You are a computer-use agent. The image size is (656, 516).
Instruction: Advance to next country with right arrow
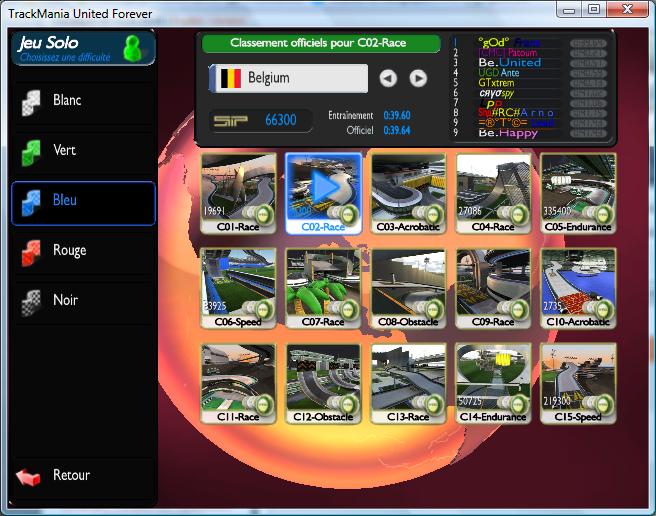coord(418,78)
